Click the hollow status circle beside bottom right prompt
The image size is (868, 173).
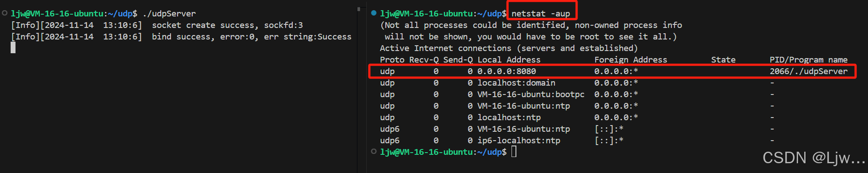click(x=374, y=151)
